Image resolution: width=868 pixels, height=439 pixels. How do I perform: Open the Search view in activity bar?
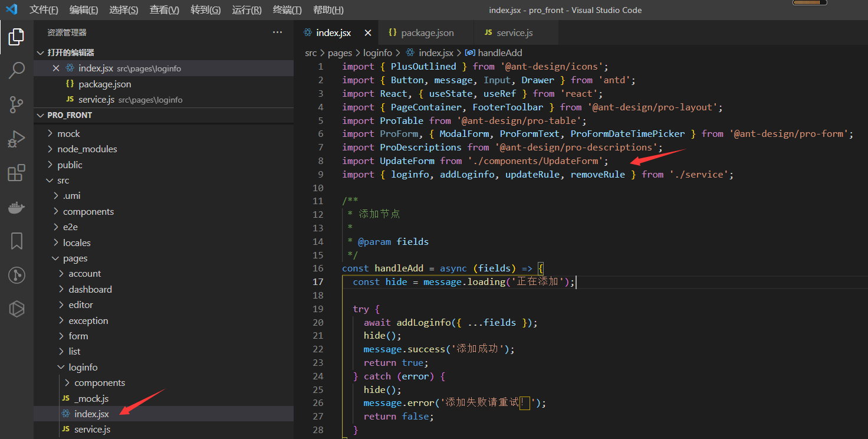point(17,71)
